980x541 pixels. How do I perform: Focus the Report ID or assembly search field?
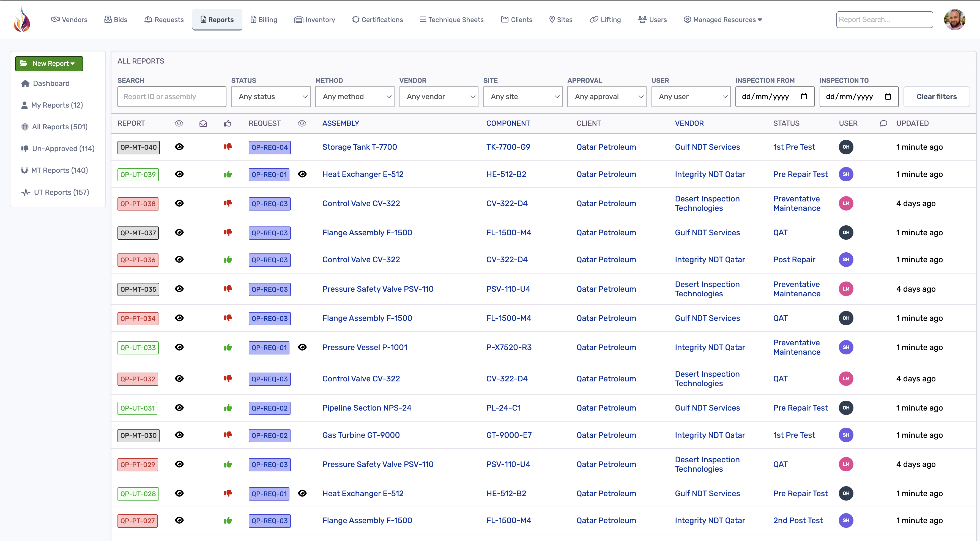pyautogui.click(x=172, y=97)
